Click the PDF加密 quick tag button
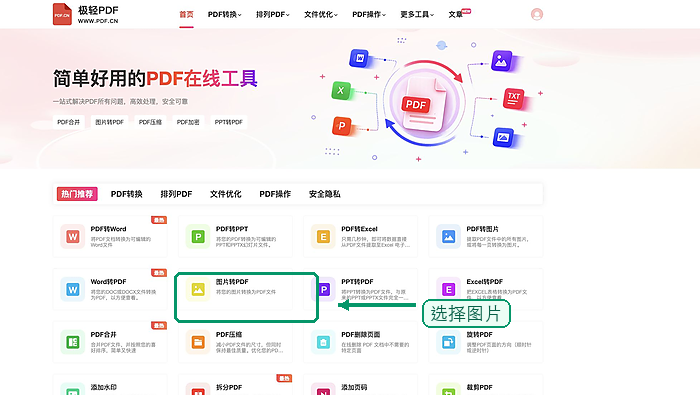 point(188,122)
